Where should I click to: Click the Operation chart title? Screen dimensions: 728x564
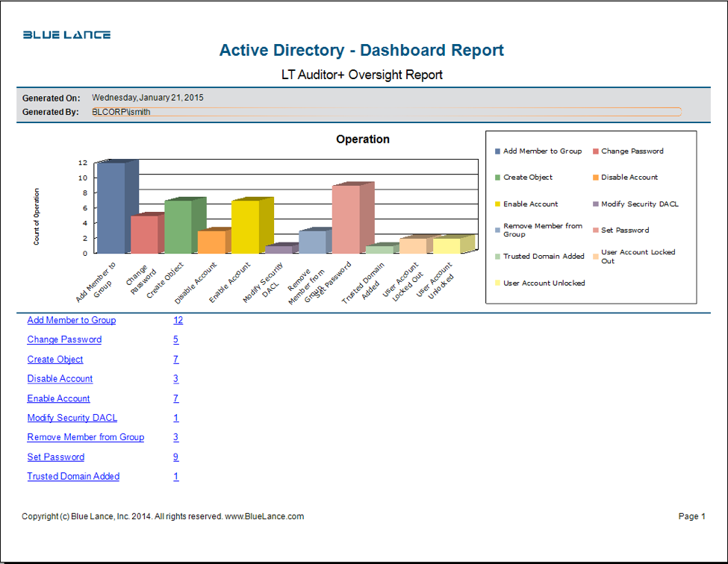[363, 140]
